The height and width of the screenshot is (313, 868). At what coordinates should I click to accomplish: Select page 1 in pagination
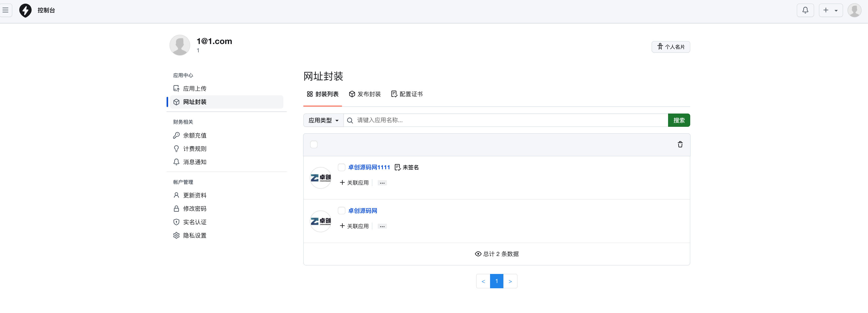pos(496,281)
